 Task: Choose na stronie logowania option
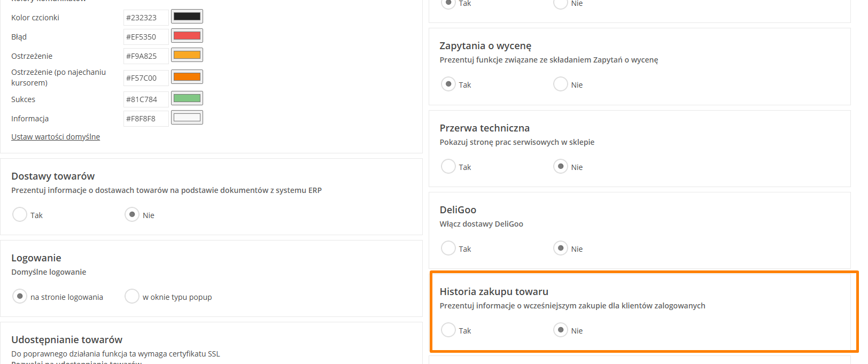click(20, 296)
